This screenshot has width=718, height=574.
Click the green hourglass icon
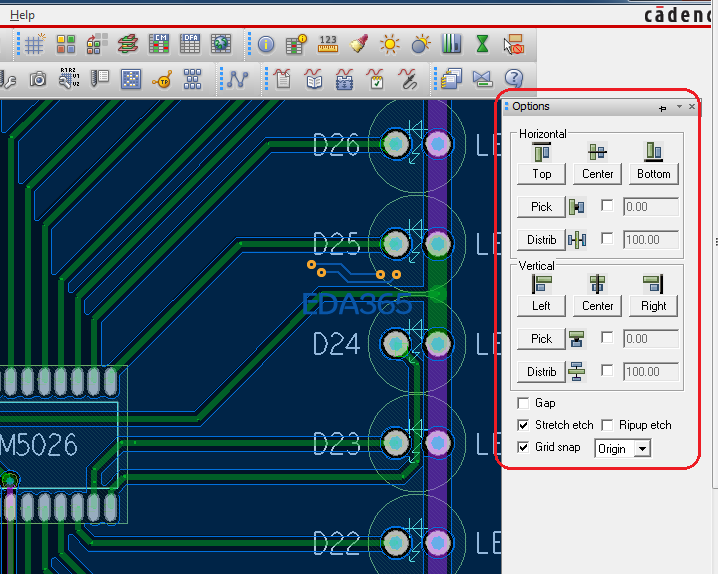[x=482, y=44]
